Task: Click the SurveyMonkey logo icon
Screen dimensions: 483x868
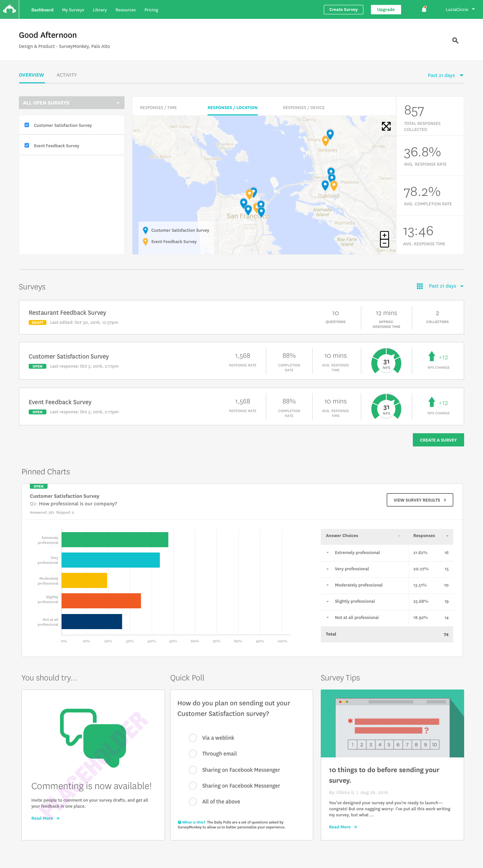Action: click(x=9, y=9)
